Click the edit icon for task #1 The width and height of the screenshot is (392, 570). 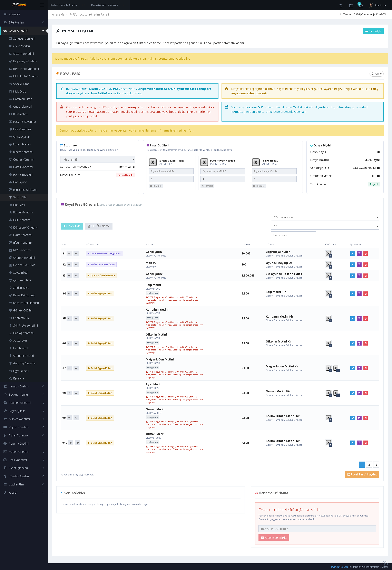352,254
